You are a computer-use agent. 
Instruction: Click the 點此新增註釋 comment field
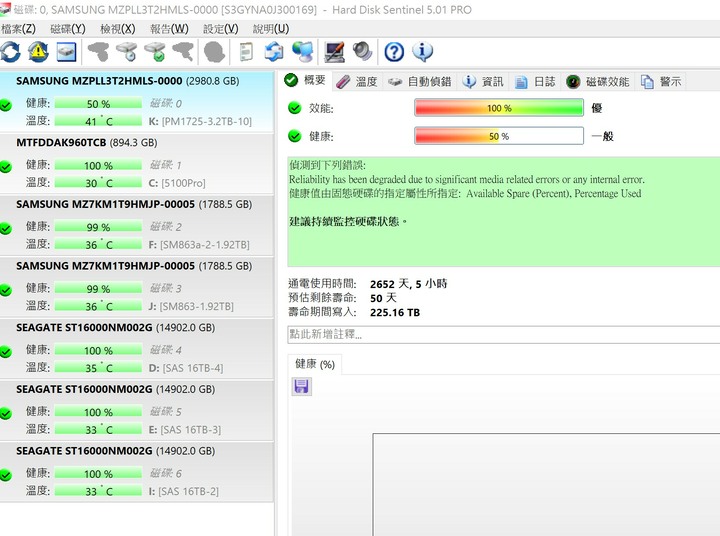[x=504, y=334]
